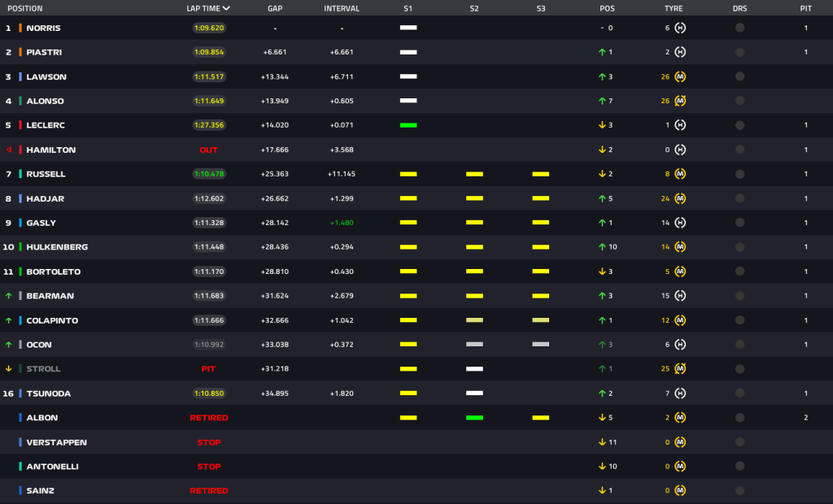Screen dimensions: 833x504
Task: Click green position-gain arrow beside Bearman's name
Action: tap(8, 296)
